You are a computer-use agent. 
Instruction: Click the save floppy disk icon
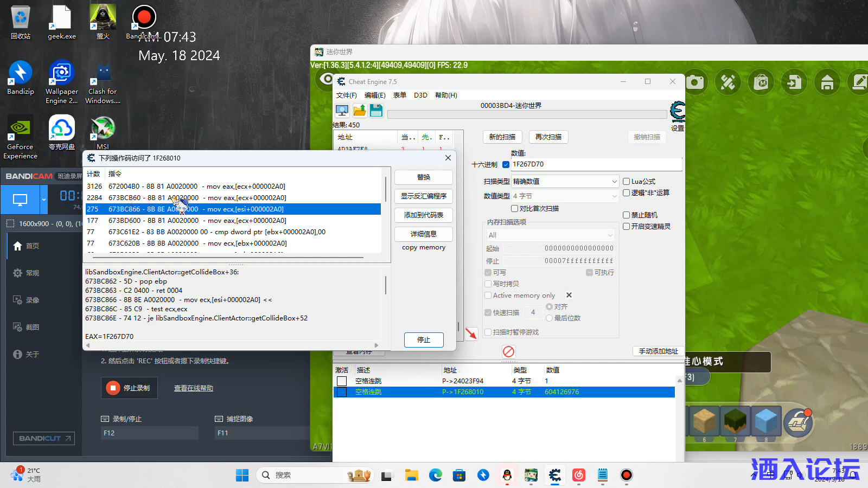[x=376, y=111]
